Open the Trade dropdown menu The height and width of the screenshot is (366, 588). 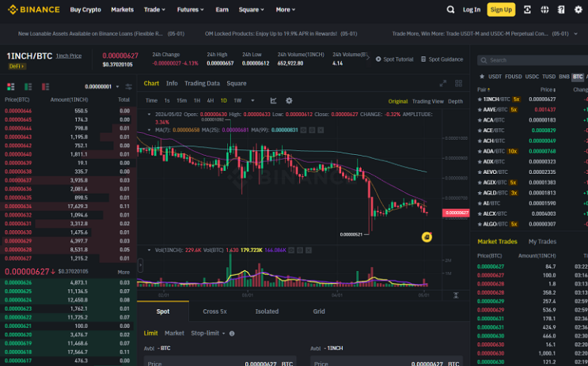tap(154, 9)
